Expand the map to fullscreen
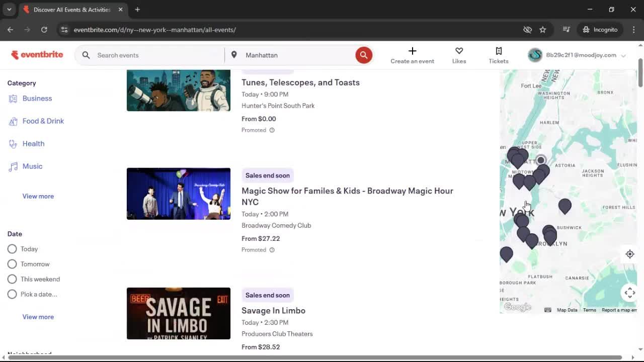Screen dimensions: 644x362 [x=630, y=292]
